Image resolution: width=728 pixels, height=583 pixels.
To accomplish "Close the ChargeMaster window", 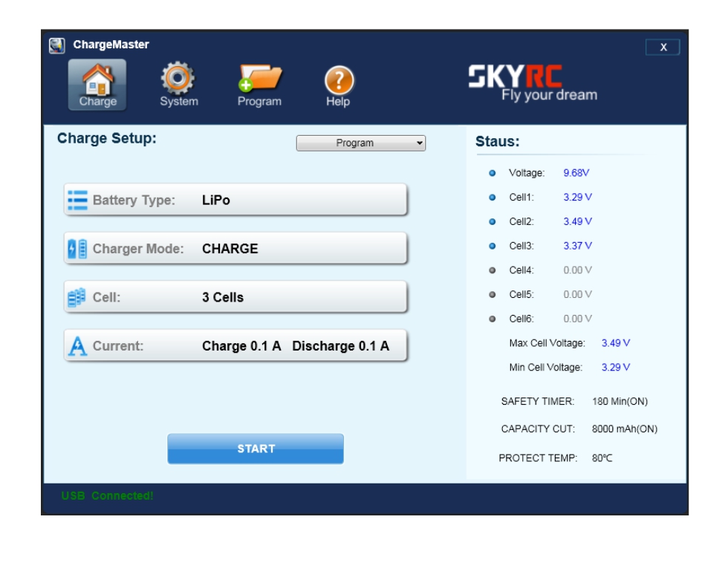I will pos(663,47).
